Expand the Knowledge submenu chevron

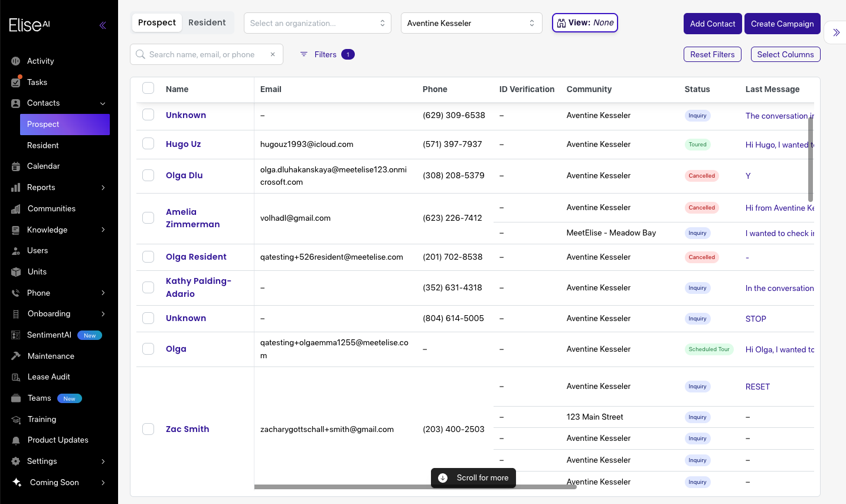click(x=103, y=230)
